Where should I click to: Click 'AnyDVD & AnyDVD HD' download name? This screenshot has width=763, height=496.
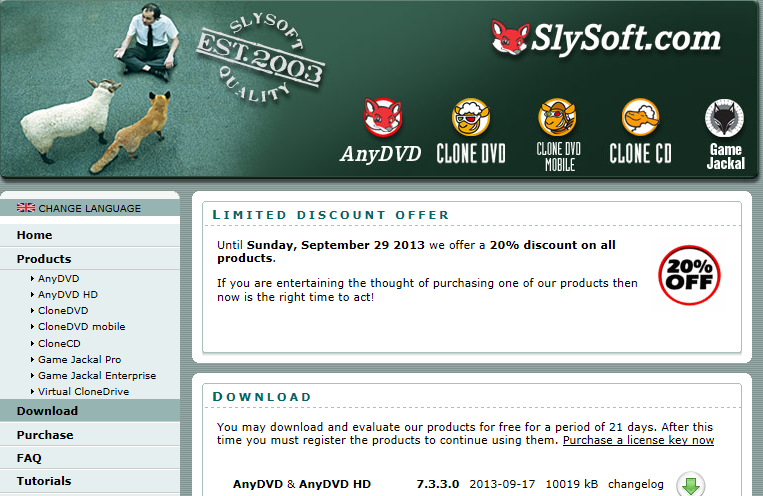click(302, 484)
